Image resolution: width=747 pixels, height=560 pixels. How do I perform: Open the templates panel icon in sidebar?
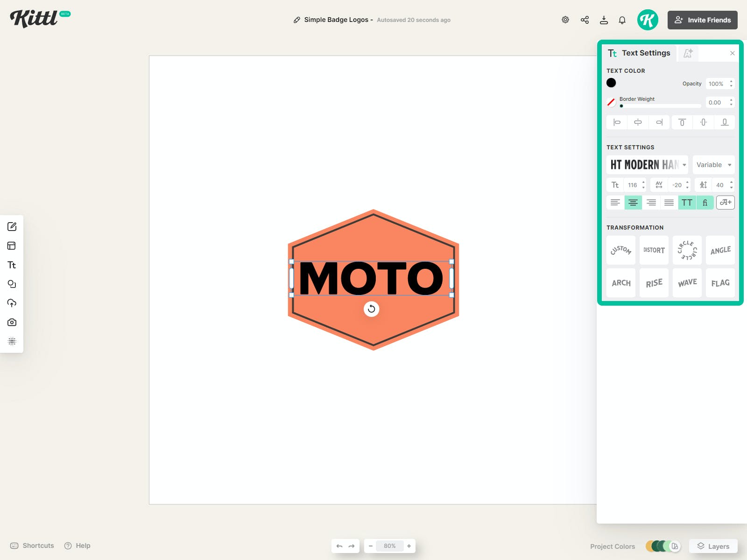(x=12, y=246)
